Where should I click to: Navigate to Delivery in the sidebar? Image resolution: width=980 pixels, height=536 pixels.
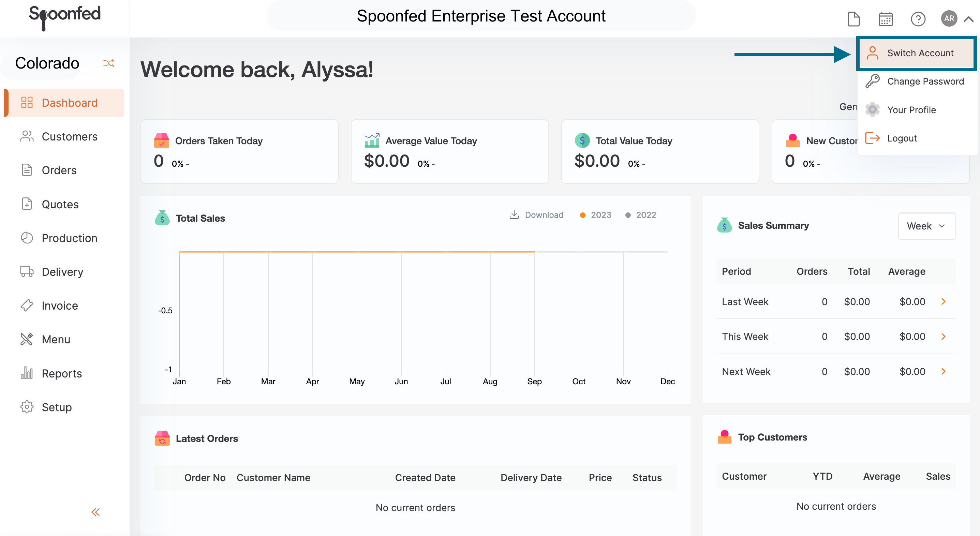pos(64,272)
